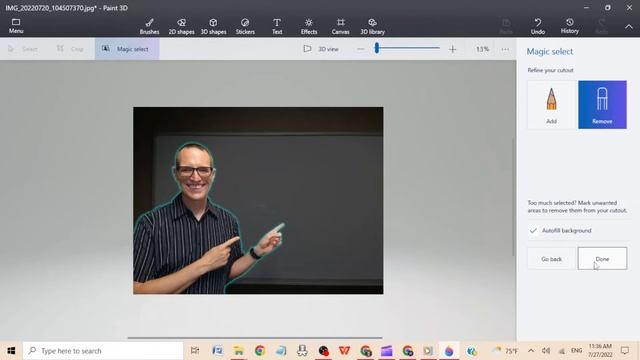Click the taskbar search box
Screen dimensions: 640x360
(x=103, y=351)
